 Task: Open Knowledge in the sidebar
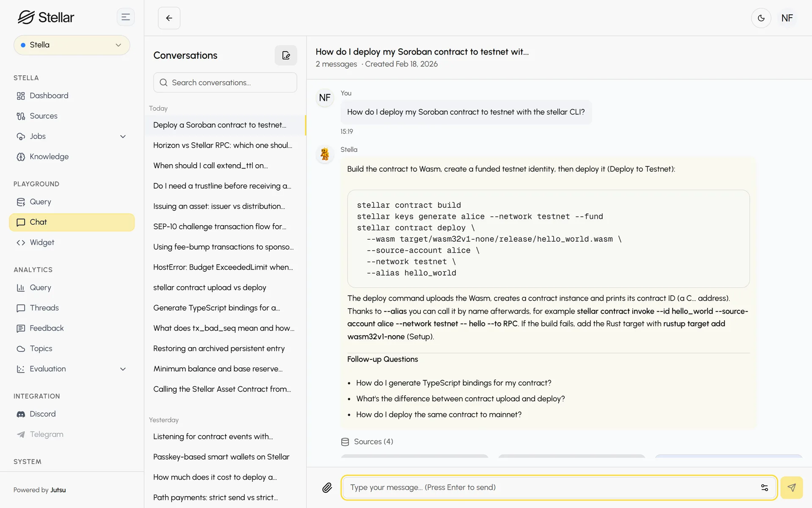tap(72, 157)
